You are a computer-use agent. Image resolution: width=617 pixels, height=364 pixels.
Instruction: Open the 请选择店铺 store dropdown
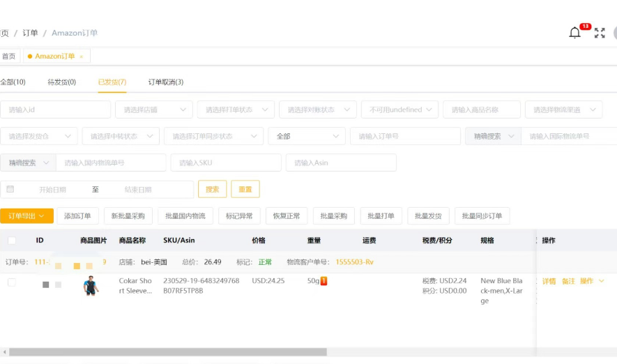point(154,109)
